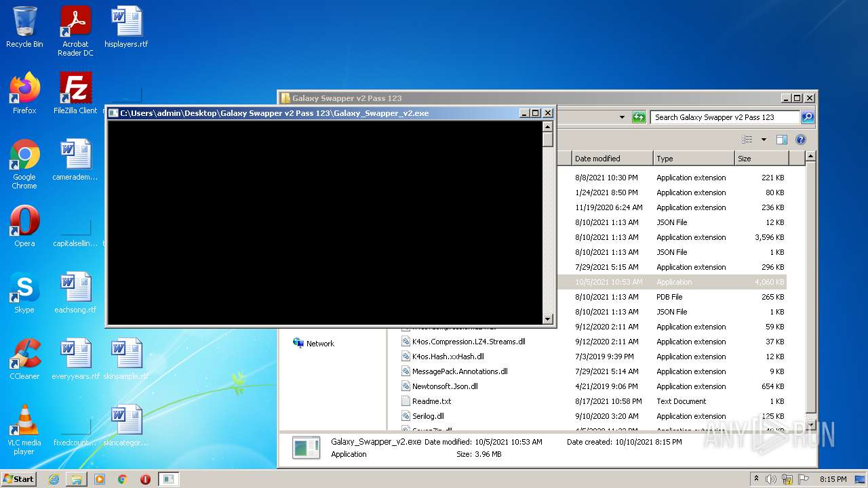Select K4os.Compression.LZ4.Streams.dll file

(x=463, y=342)
